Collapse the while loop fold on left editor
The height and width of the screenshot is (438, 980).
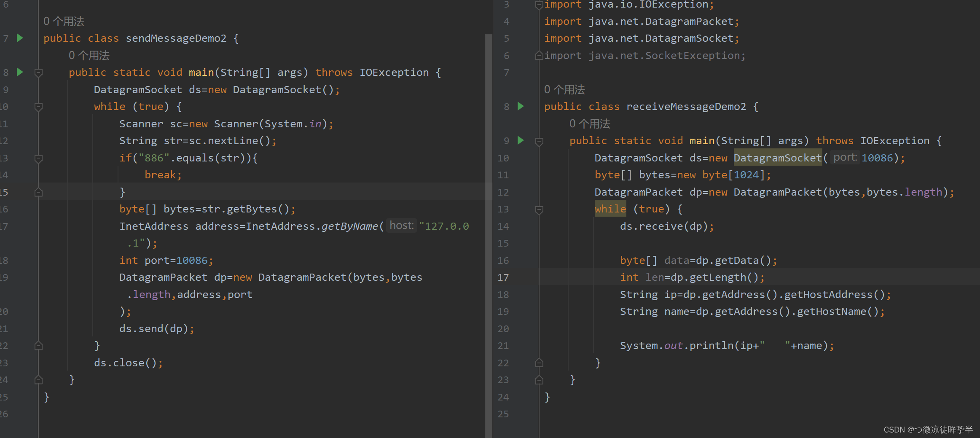pos(38,107)
